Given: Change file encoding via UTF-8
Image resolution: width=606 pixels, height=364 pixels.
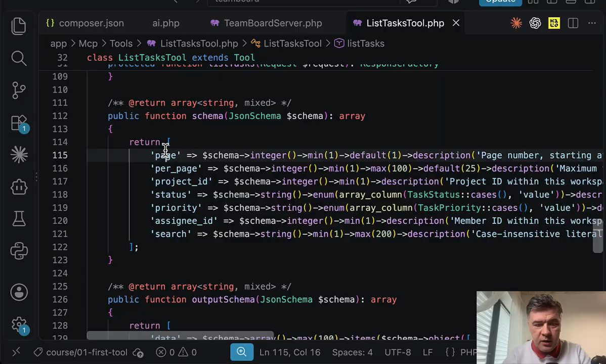Looking at the screenshot, I should (x=398, y=352).
